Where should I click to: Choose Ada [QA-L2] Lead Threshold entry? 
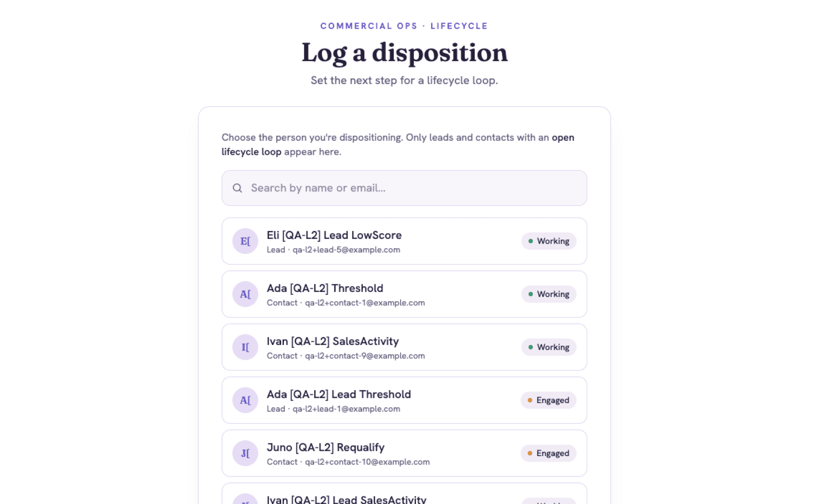[404, 400]
